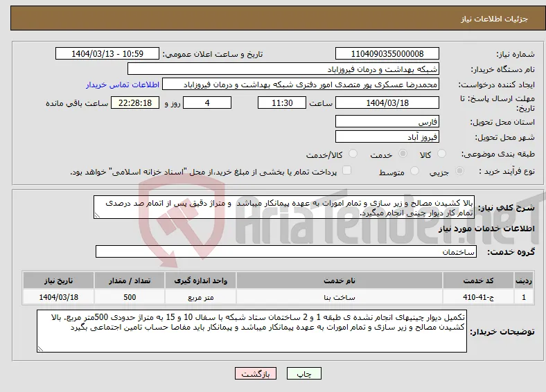Click the تعداد / مقدار column header
The height and width of the screenshot is (392, 546).
click(130, 280)
